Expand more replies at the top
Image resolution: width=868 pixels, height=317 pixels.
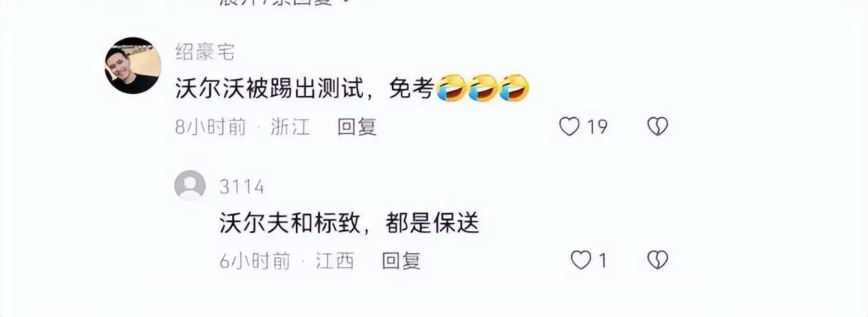tap(279, 3)
